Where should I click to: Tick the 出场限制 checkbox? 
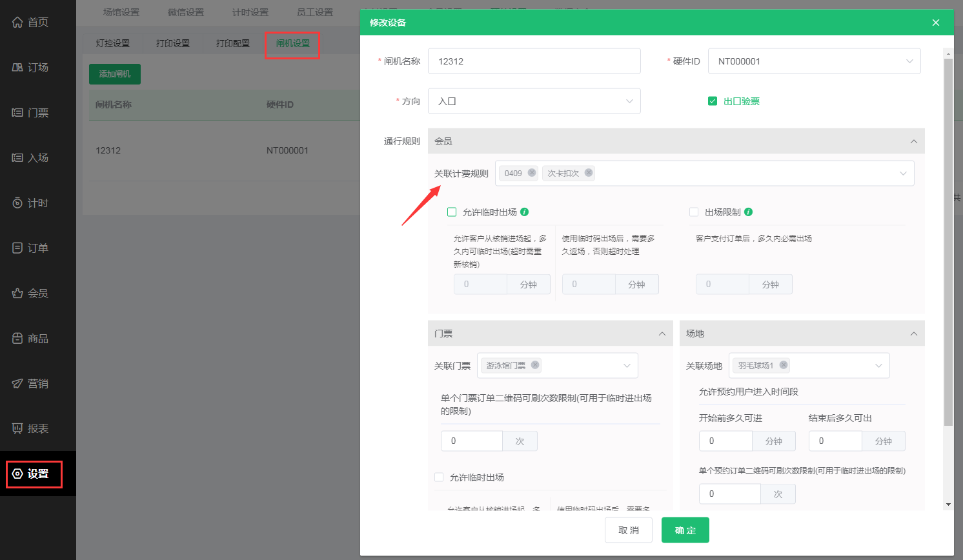[694, 212]
